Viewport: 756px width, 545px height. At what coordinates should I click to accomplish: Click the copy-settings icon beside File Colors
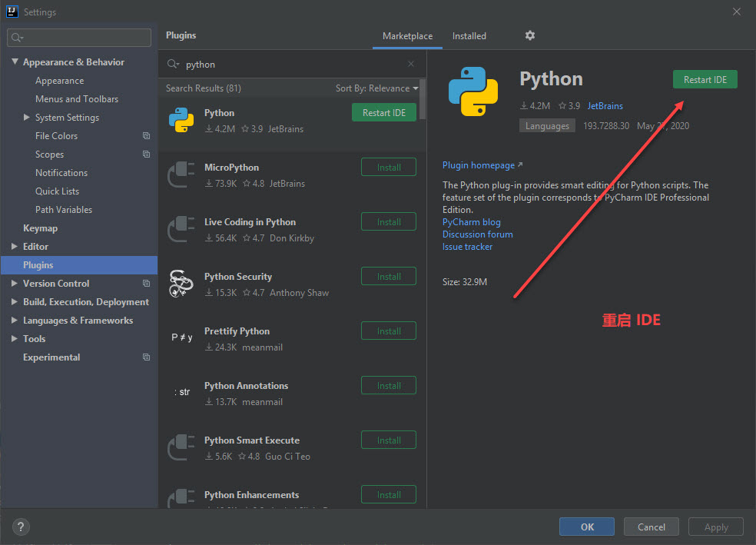[145, 136]
